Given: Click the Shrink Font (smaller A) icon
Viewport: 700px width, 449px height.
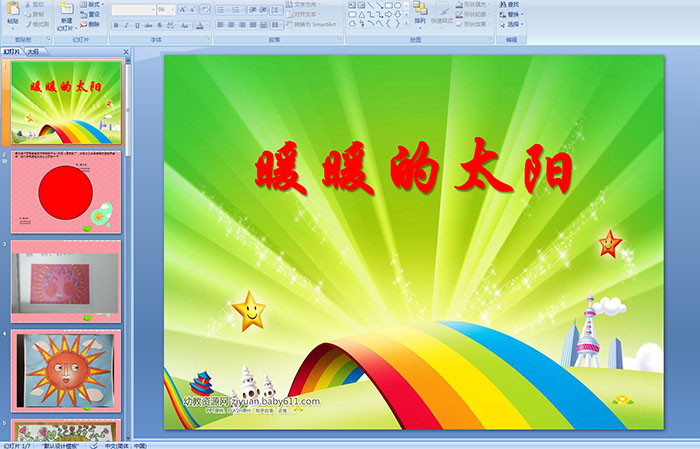Looking at the screenshot, I should point(192,9).
